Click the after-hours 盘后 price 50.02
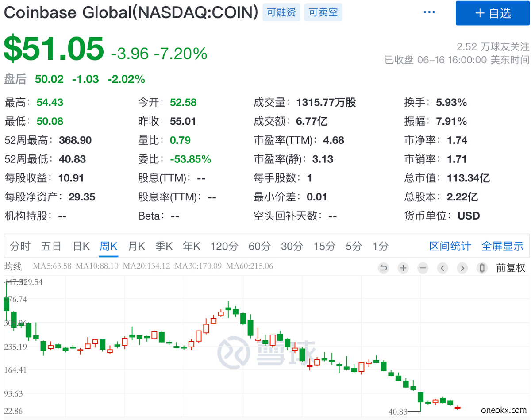 50,79
